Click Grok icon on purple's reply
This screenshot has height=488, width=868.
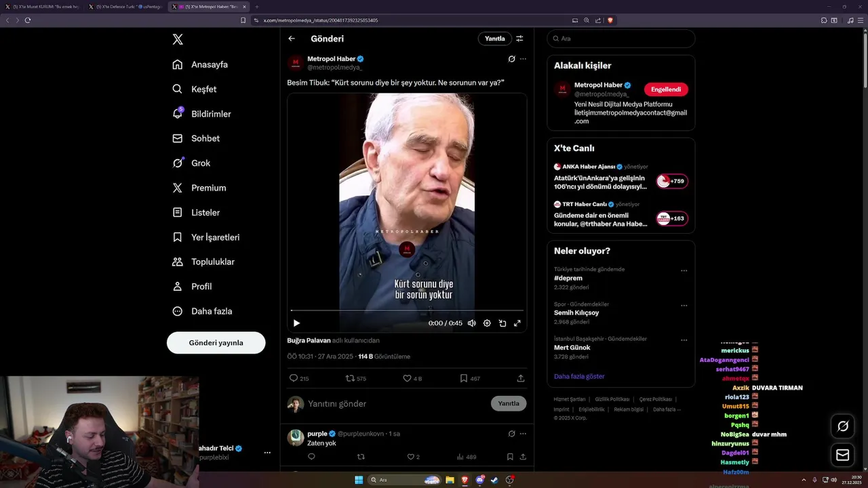point(512,434)
